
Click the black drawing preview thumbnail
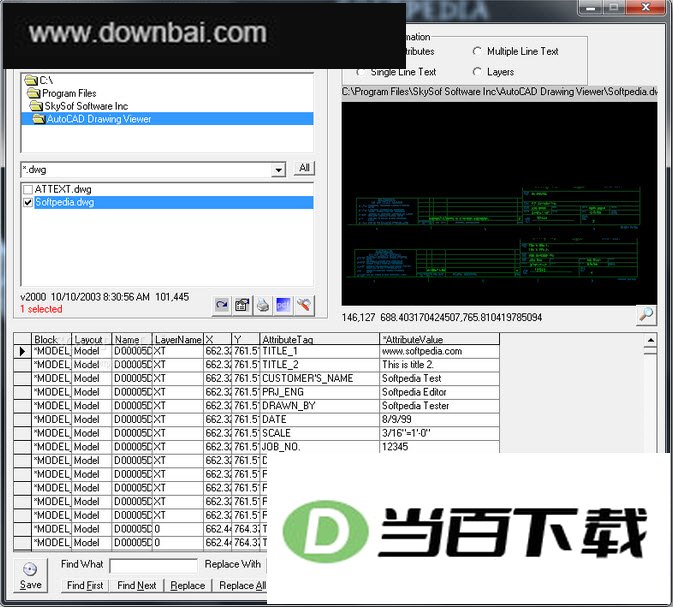[x=499, y=203]
